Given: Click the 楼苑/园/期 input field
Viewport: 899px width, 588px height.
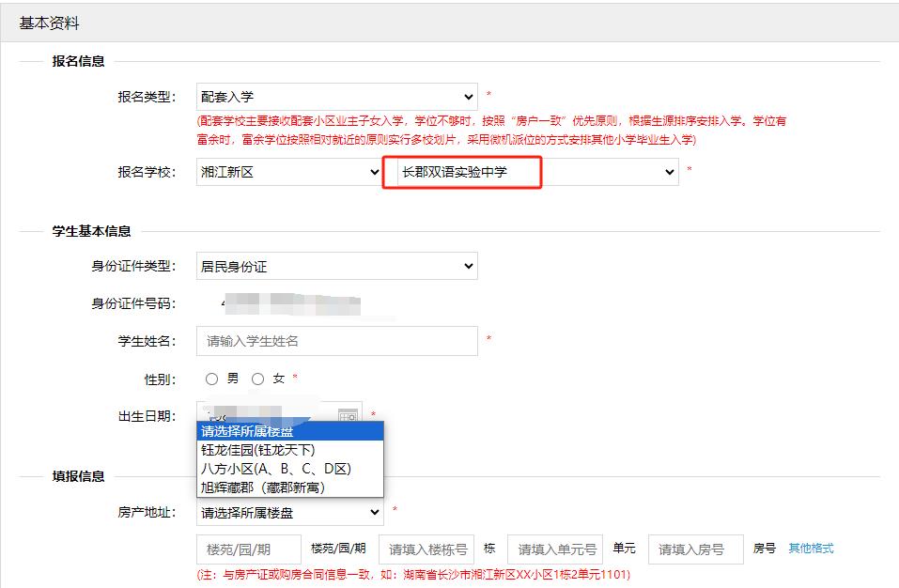Looking at the screenshot, I should click(248, 549).
